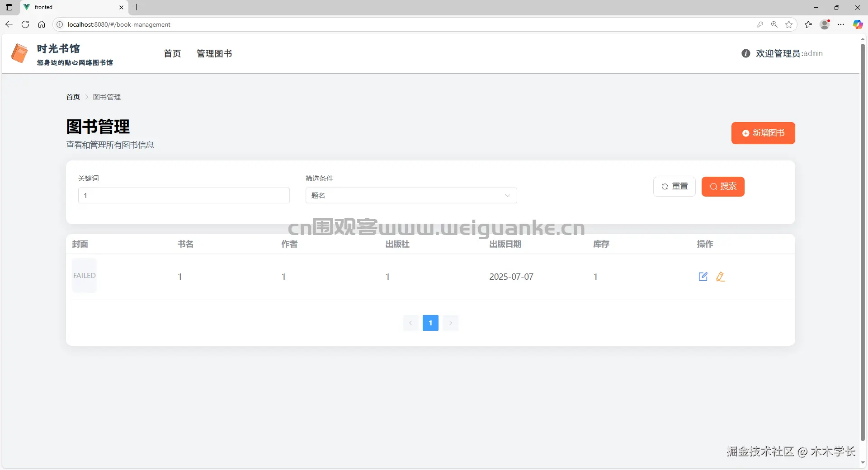Click the info icon beside 欢迎管理员

[746, 53]
